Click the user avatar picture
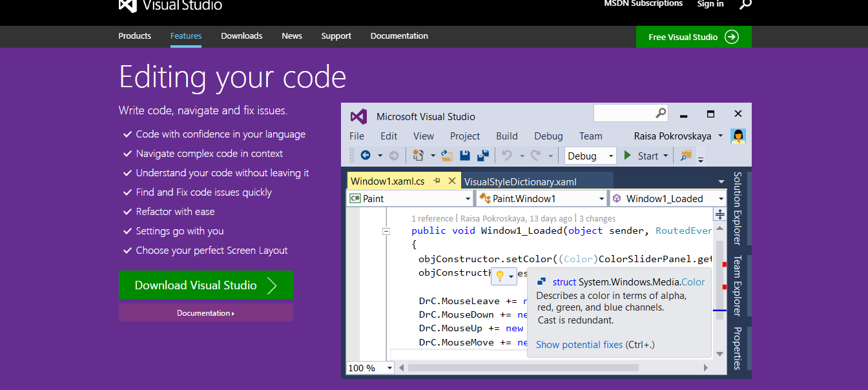The image size is (868, 390). 738,136
